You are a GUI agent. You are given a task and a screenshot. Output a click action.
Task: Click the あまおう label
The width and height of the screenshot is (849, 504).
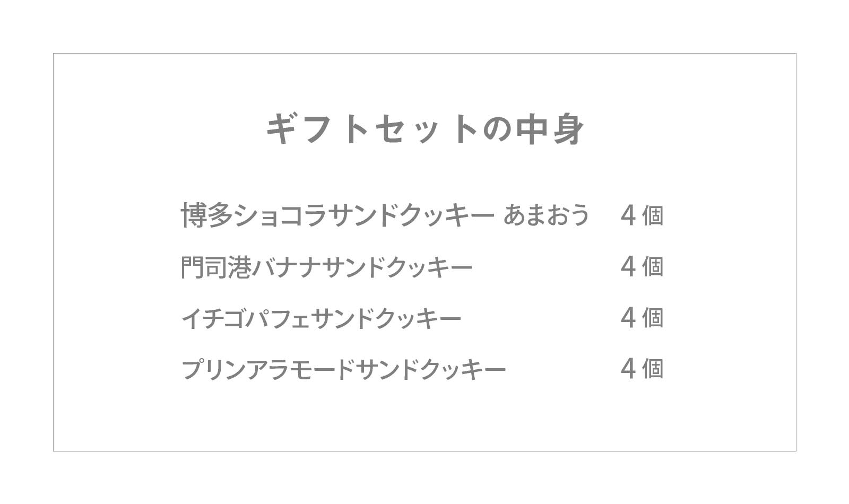click(x=546, y=215)
